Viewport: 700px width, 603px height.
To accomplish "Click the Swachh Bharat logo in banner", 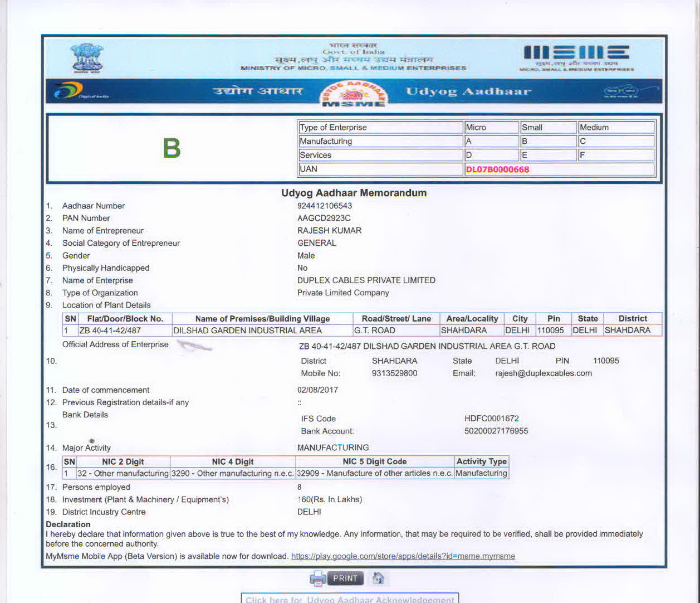I will (629, 91).
